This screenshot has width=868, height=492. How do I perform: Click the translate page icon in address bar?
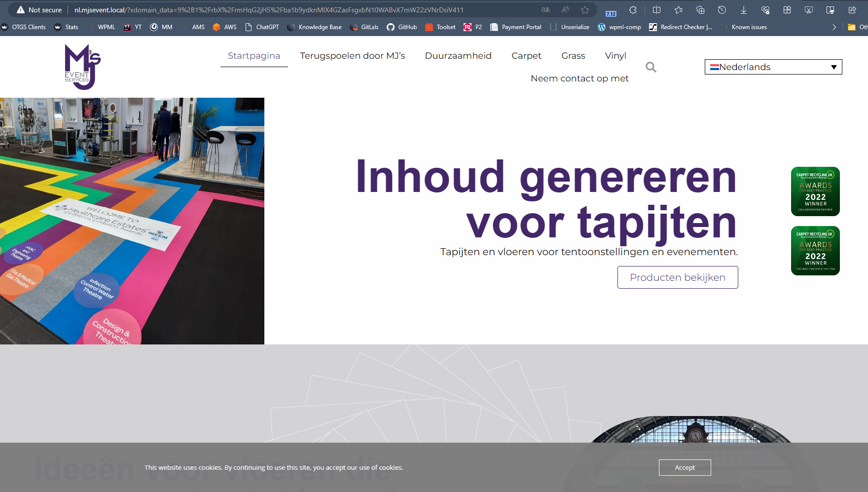[x=545, y=10]
